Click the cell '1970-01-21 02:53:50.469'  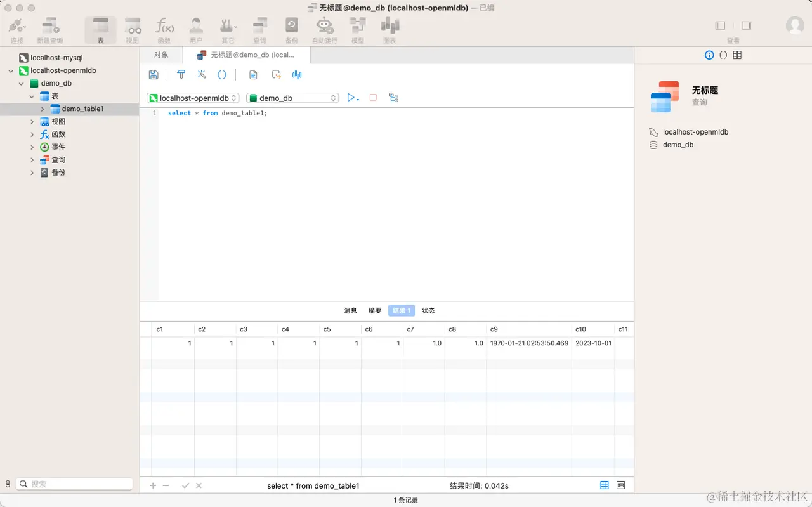529,343
